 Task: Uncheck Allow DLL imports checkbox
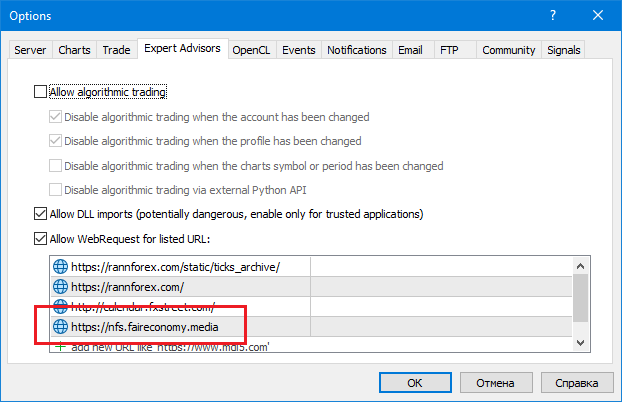[x=40, y=214]
